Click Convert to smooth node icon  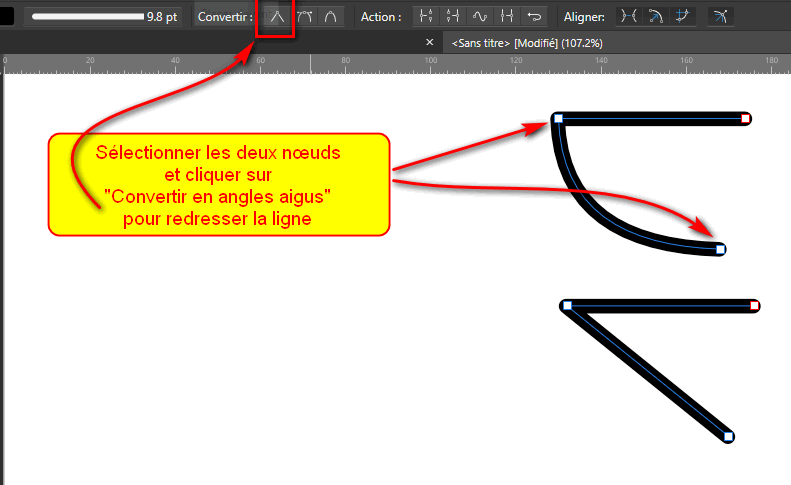click(305, 17)
